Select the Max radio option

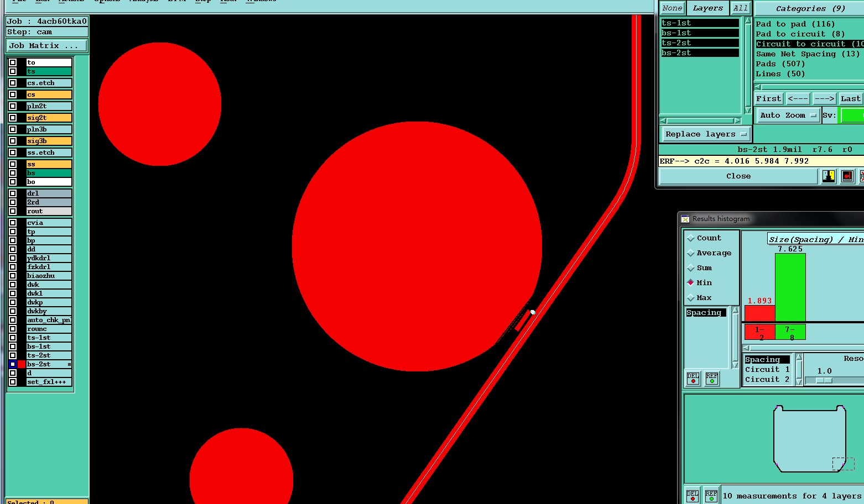691,298
